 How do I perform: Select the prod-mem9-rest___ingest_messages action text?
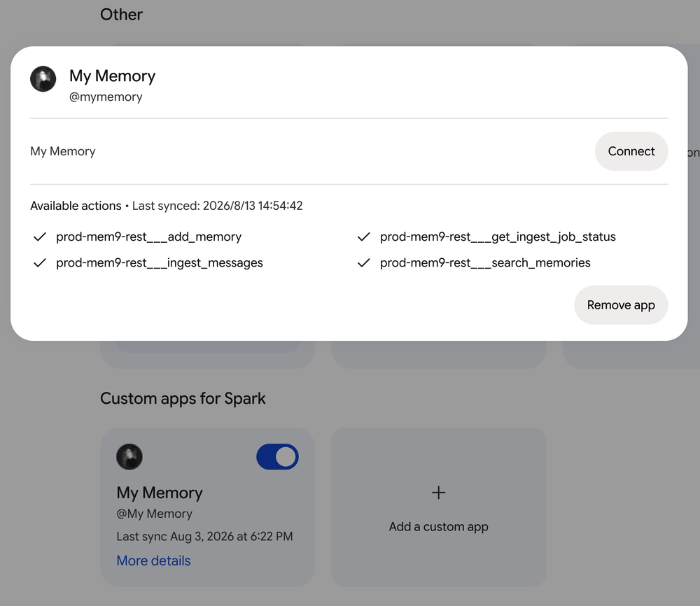(160, 263)
